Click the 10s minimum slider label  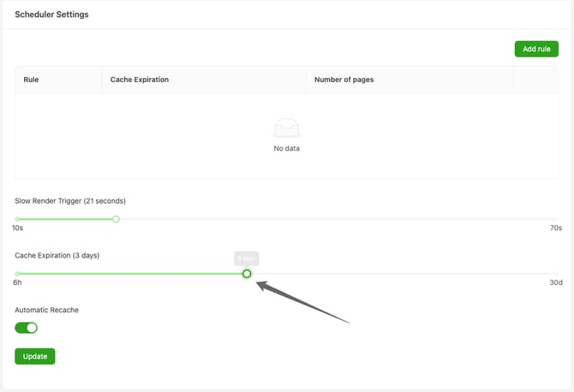(x=17, y=229)
